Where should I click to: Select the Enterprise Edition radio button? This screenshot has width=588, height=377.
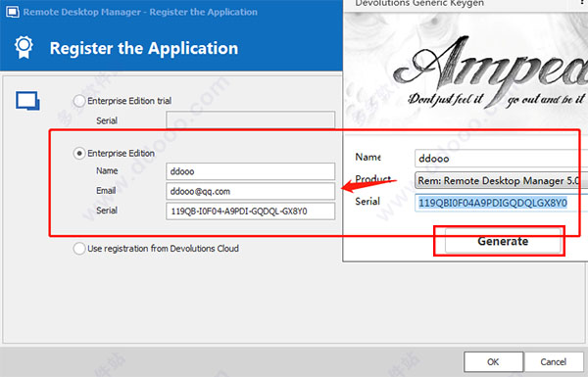[x=79, y=154]
